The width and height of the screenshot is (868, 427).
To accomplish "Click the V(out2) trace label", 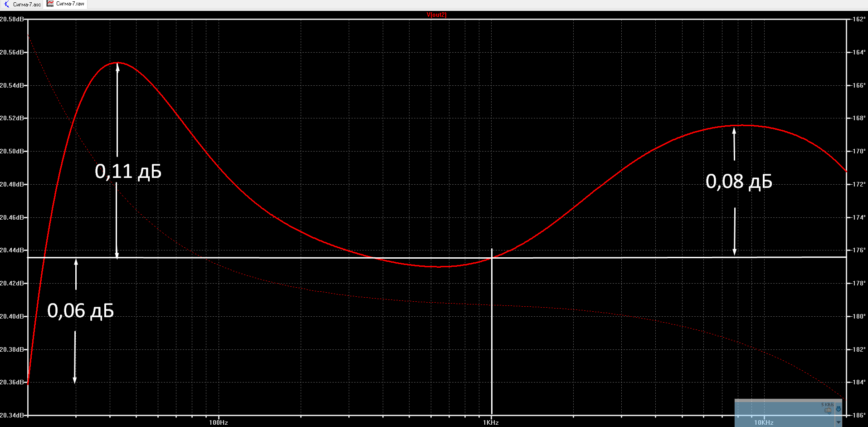I will (436, 15).
